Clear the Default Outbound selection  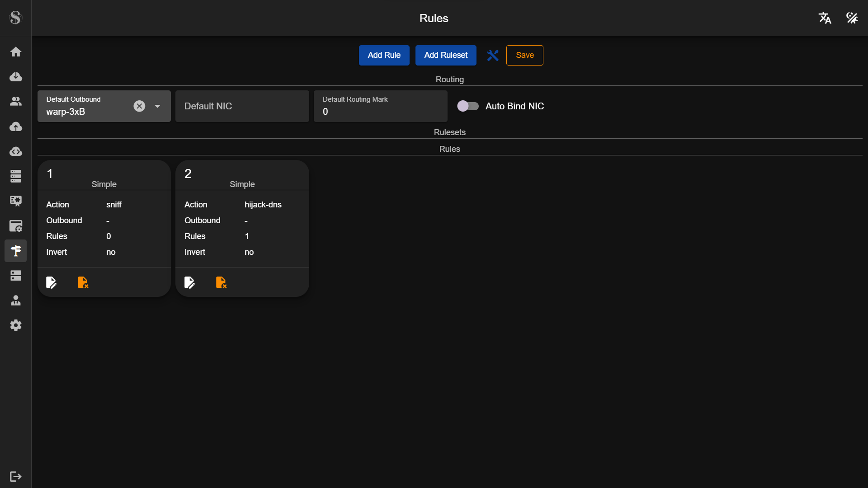coord(139,106)
